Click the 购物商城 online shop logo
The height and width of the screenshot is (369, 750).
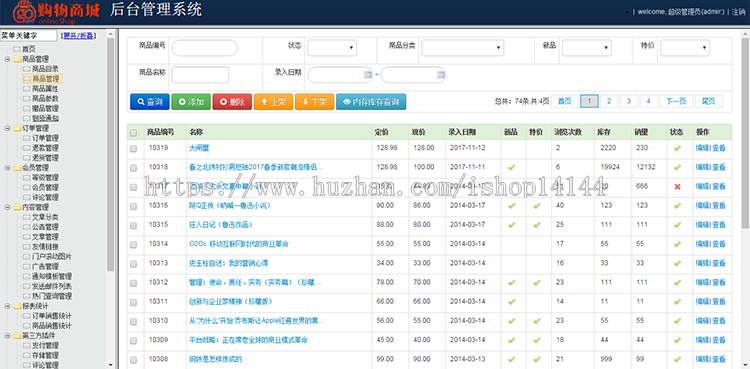tap(56, 13)
